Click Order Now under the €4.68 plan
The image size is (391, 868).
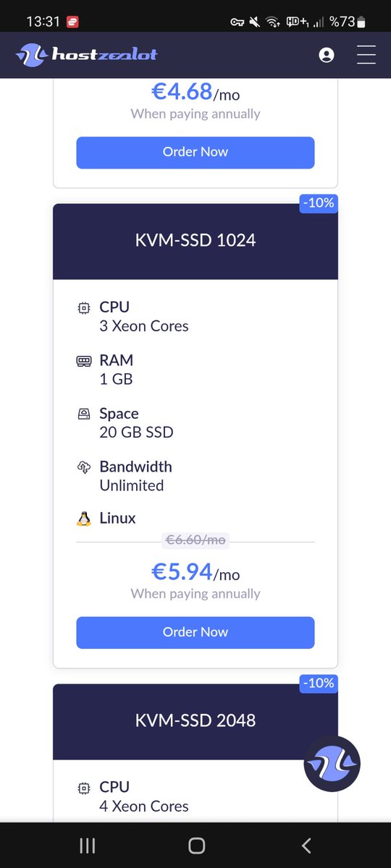pyautogui.click(x=195, y=152)
